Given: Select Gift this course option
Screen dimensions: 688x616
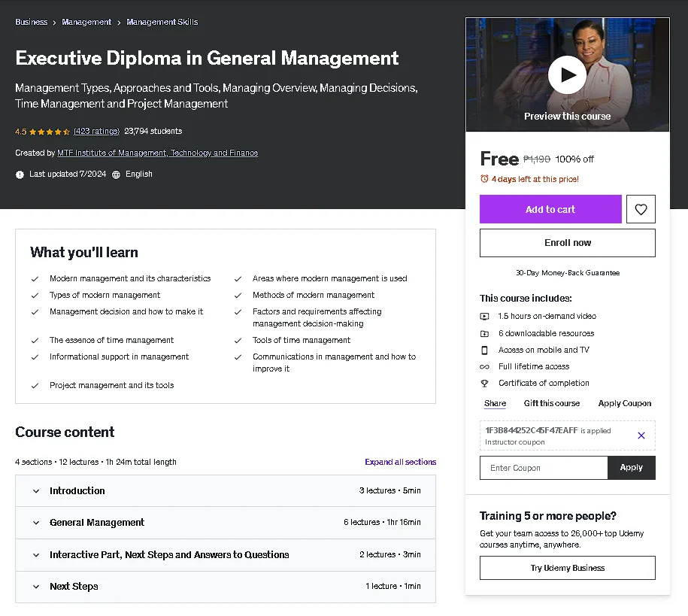Looking at the screenshot, I should coord(552,403).
